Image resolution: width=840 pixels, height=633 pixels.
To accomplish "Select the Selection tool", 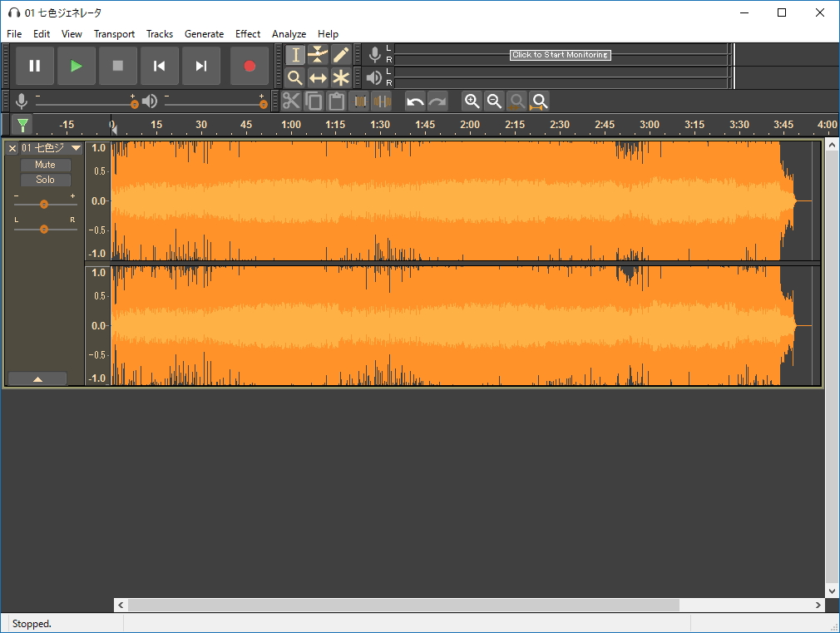I will [x=295, y=55].
